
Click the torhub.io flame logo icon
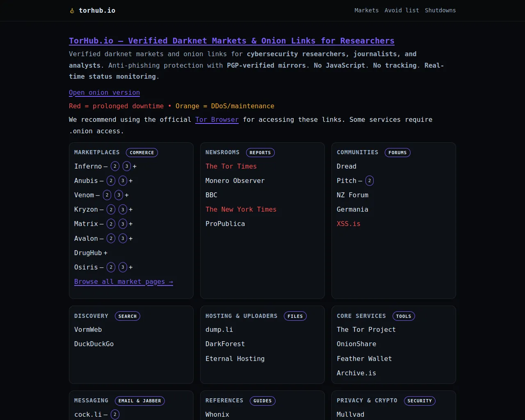pyautogui.click(x=72, y=11)
